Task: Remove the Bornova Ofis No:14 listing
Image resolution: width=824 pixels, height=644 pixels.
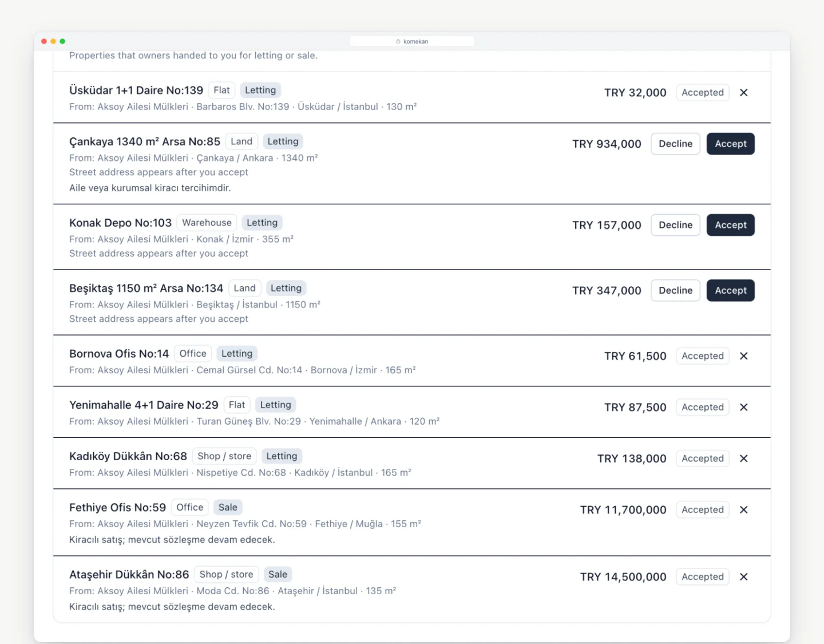Action: point(743,356)
